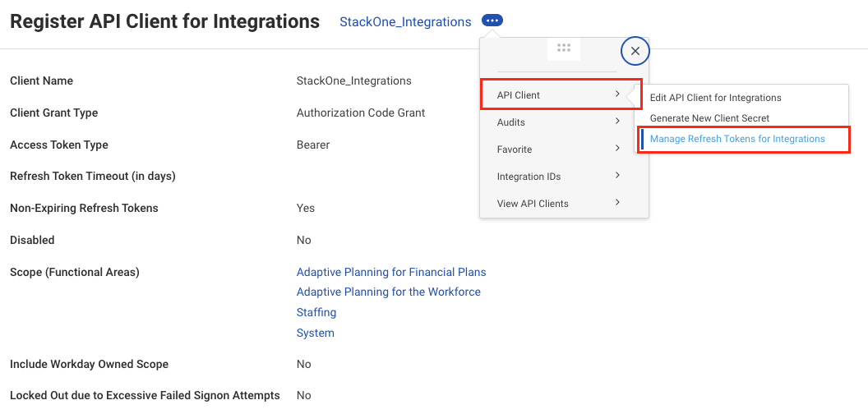
Task: Select Edit API Client for Integrations
Action: pos(715,98)
